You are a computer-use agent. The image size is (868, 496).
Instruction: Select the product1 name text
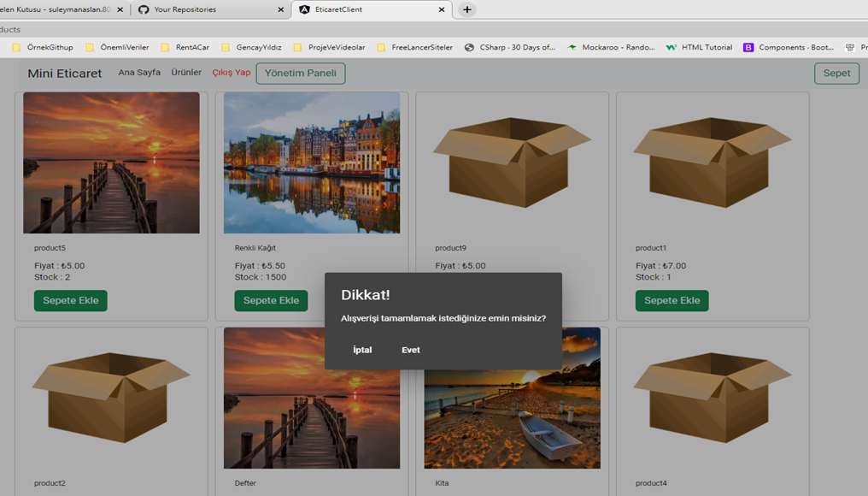(x=651, y=248)
